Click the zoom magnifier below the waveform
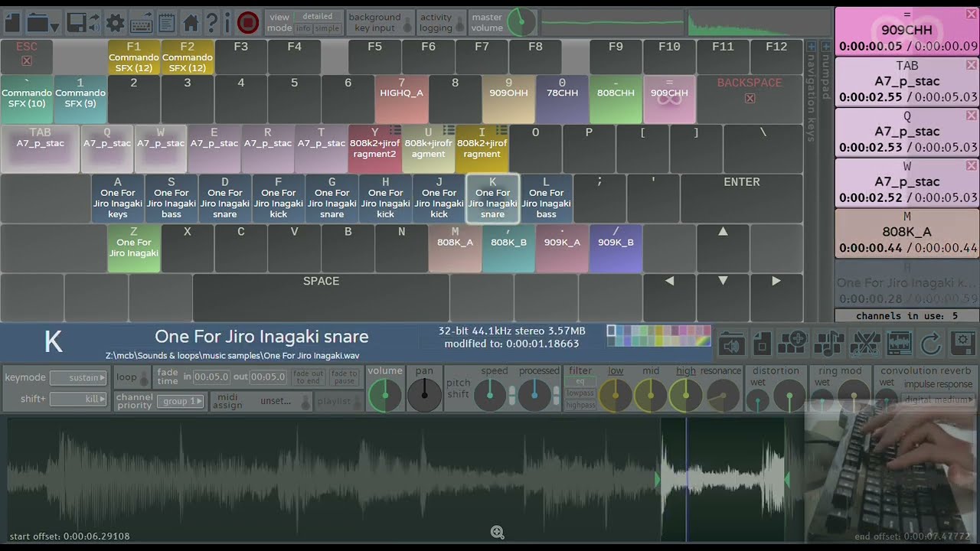Screen dimensions: 980x551 tap(498, 533)
